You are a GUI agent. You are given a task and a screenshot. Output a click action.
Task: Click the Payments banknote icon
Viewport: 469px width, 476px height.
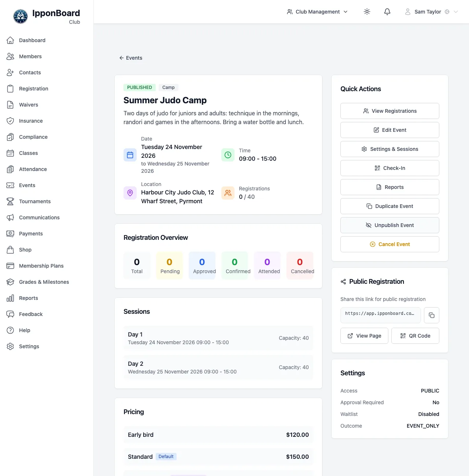point(10,234)
